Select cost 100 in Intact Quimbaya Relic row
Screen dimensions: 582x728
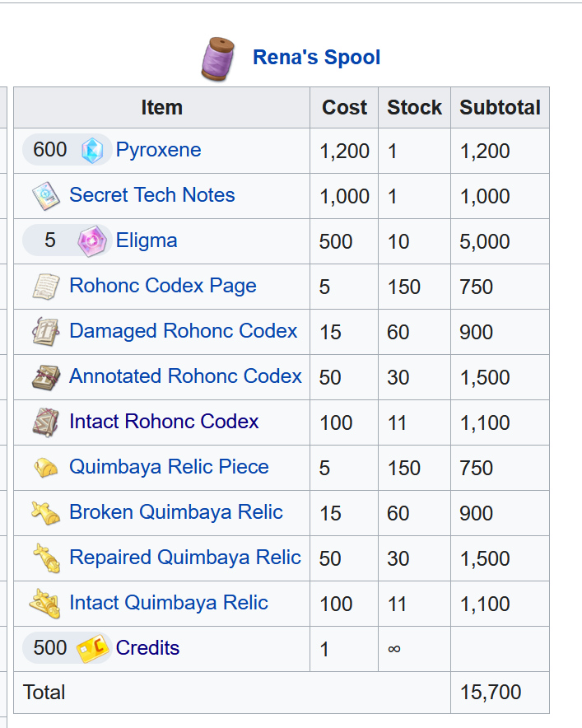336,604
